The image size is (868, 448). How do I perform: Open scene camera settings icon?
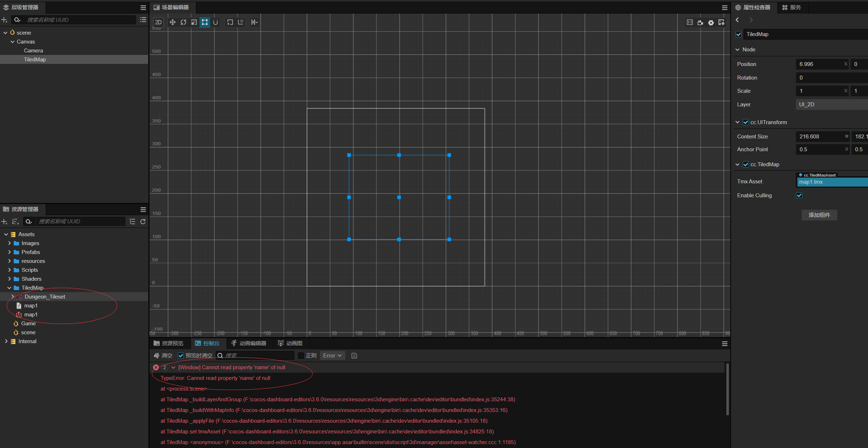coord(700,22)
